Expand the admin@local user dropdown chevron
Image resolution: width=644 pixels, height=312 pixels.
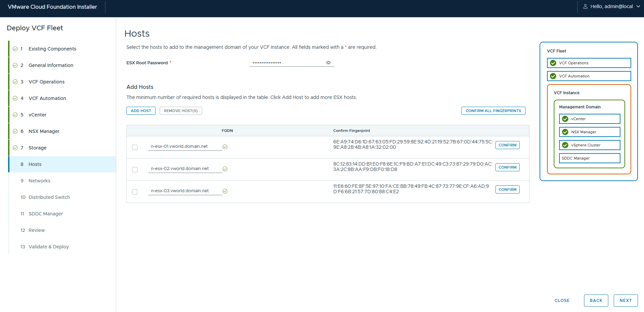(x=638, y=6)
